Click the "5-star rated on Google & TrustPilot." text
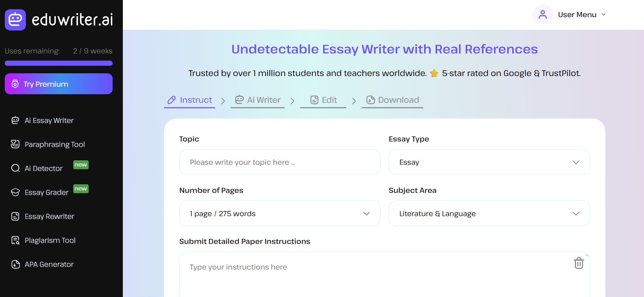This screenshot has width=644, height=297. point(511,73)
